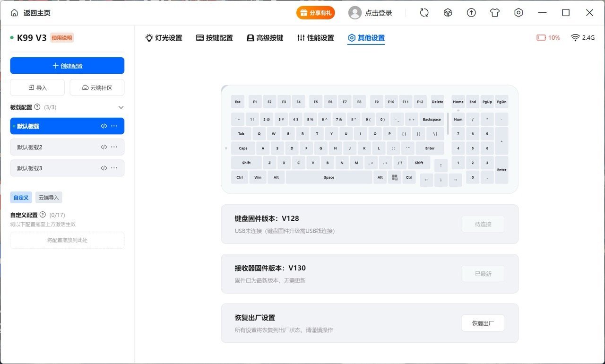Click the Space key on keyboard preview

329,177
